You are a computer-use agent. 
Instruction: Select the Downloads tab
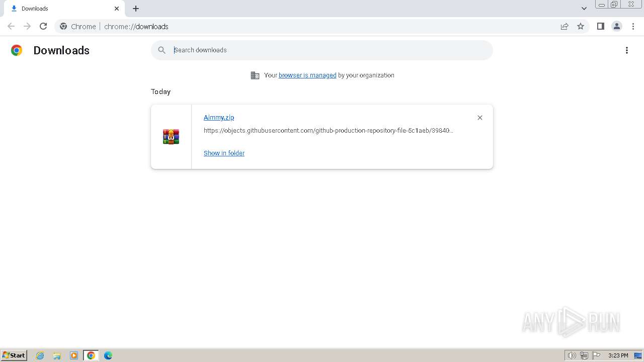click(x=64, y=9)
